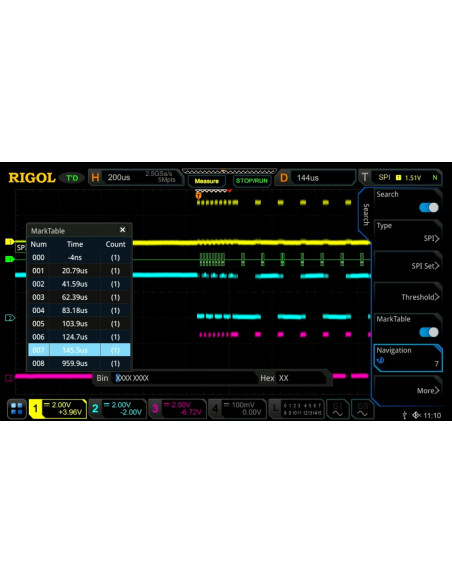Click the T'D trigger status badge
The height and width of the screenshot is (584, 452).
click(72, 178)
